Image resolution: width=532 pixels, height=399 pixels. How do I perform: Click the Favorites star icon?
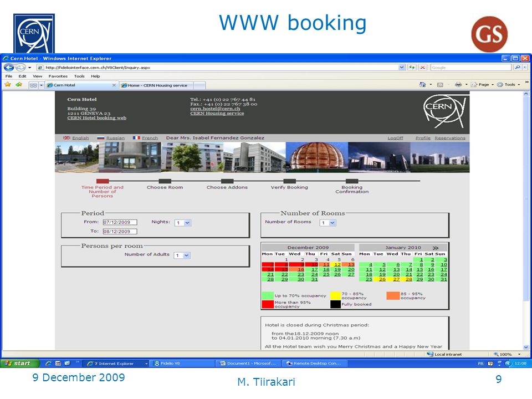(8, 84)
